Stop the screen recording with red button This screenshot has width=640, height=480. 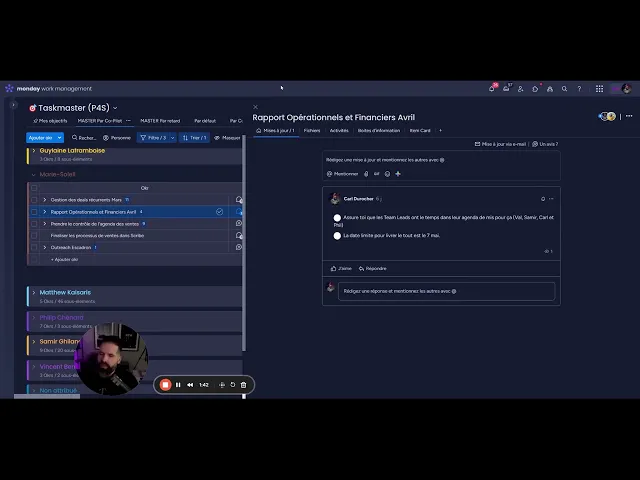pyautogui.click(x=165, y=384)
